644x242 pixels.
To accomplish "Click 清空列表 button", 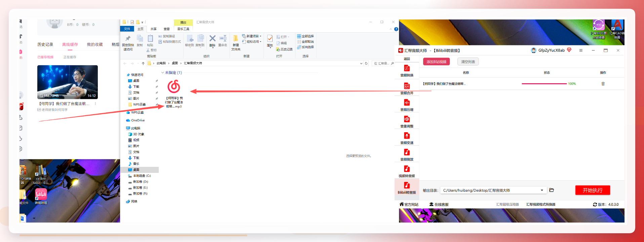I will 468,62.
